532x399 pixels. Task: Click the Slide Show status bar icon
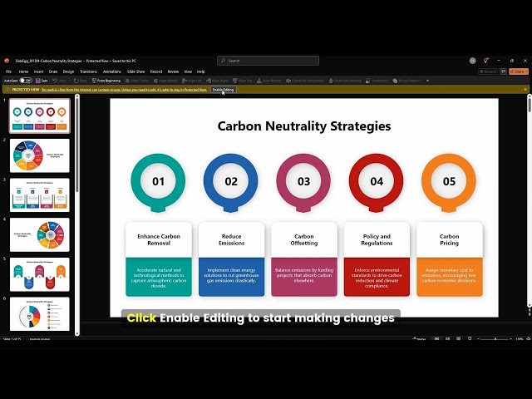tap(470, 338)
